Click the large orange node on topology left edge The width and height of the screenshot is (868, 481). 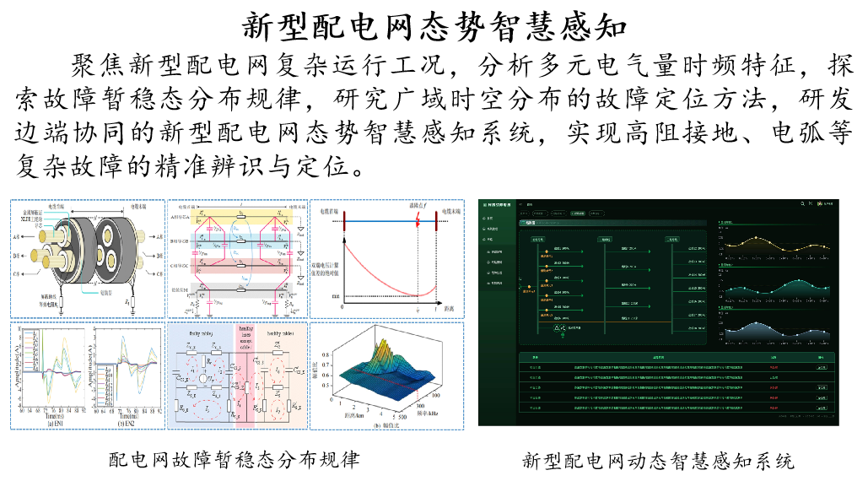click(x=528, y=287)
